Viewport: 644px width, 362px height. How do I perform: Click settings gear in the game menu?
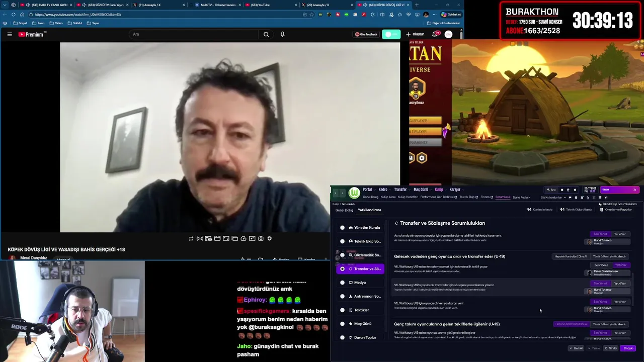pos(422,158)
